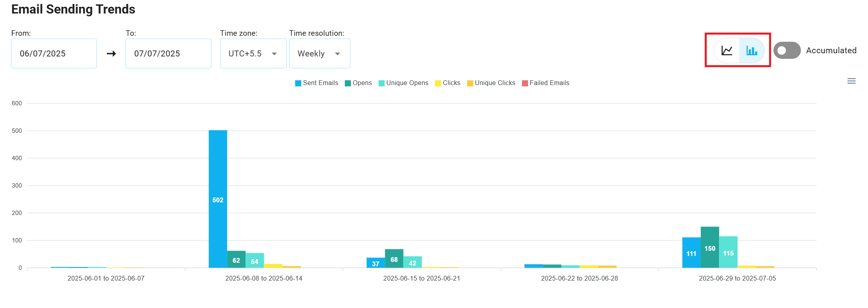Click the To date field 07/07/2025
This screenshot has height=308, width=868.
pyautogui.click(x=168, y=54)
